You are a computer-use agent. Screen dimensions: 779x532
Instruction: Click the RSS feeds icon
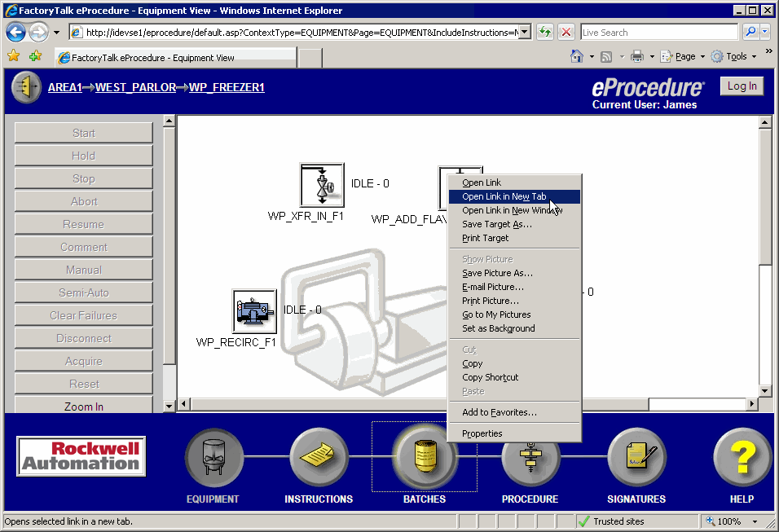pyautogui.click(x=606, y=57)
